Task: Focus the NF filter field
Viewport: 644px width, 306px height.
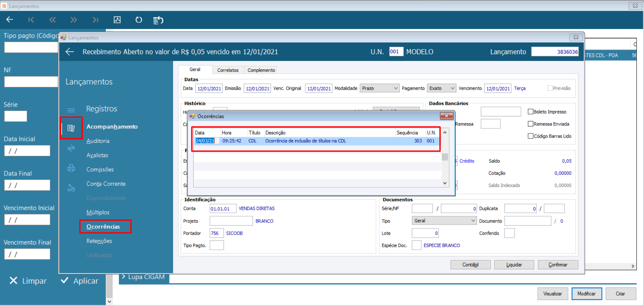Action: pos(31,82)
